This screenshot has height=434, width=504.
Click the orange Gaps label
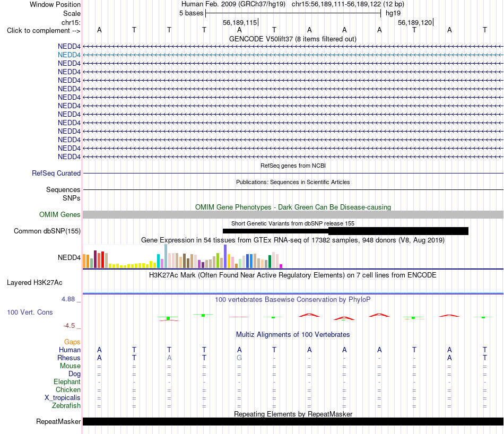tap(72, 342)
